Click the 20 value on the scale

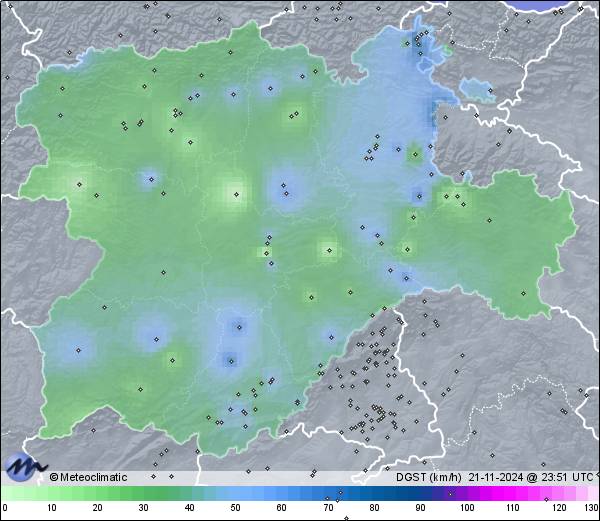[98, 508]
